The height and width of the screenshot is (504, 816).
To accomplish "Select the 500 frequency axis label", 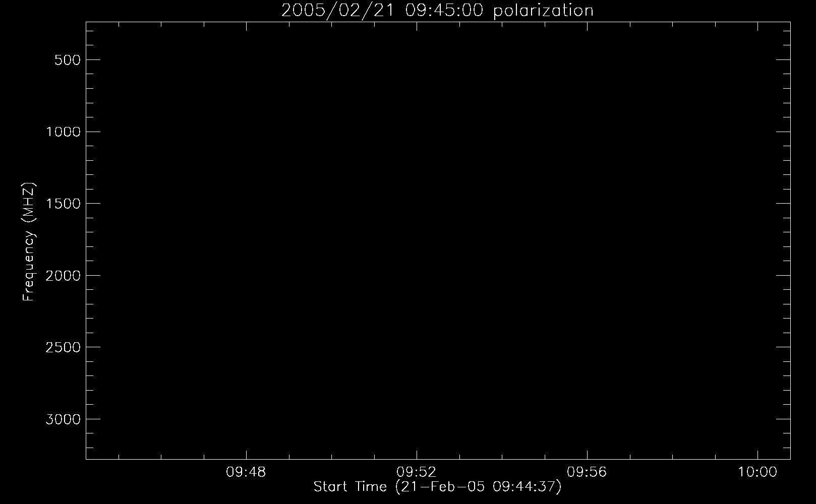I will [x=67, y=60].
